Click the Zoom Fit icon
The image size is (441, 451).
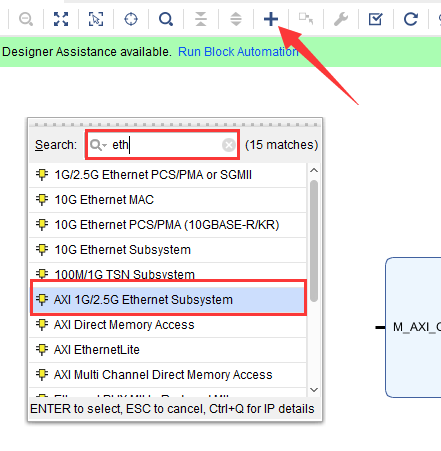(x=61, y=19)
